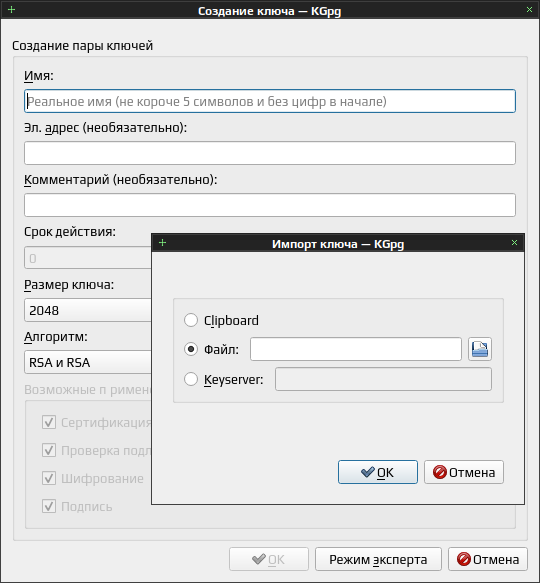
Task: Toggle the Сертификация checkbox
Action: tap(49, 422)
